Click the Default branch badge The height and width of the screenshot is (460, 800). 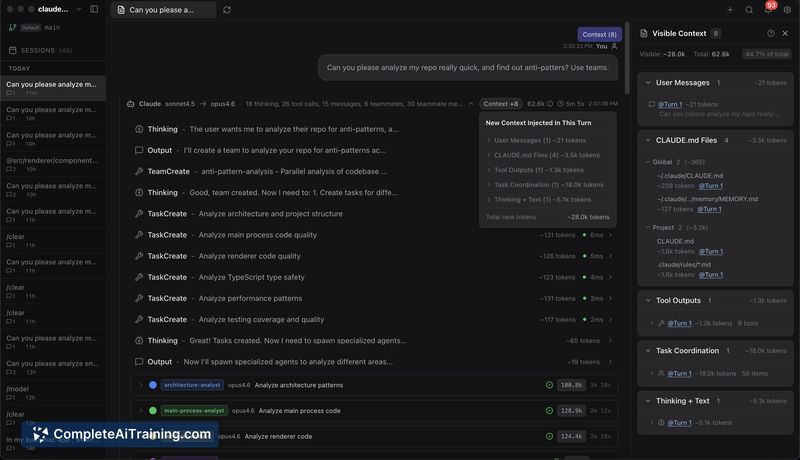[x=30, y=28]
